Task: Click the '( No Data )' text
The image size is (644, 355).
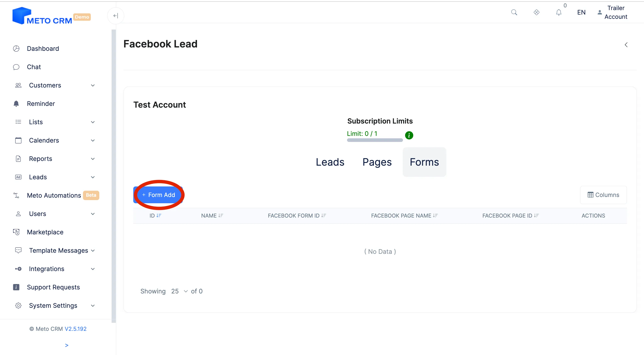Action: pos(380,252)
